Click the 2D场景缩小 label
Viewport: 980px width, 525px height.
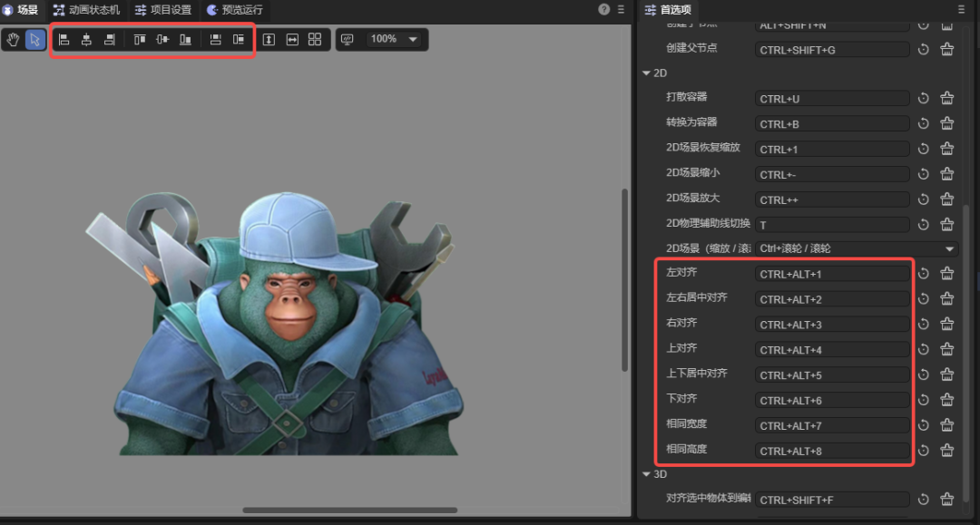692,172
